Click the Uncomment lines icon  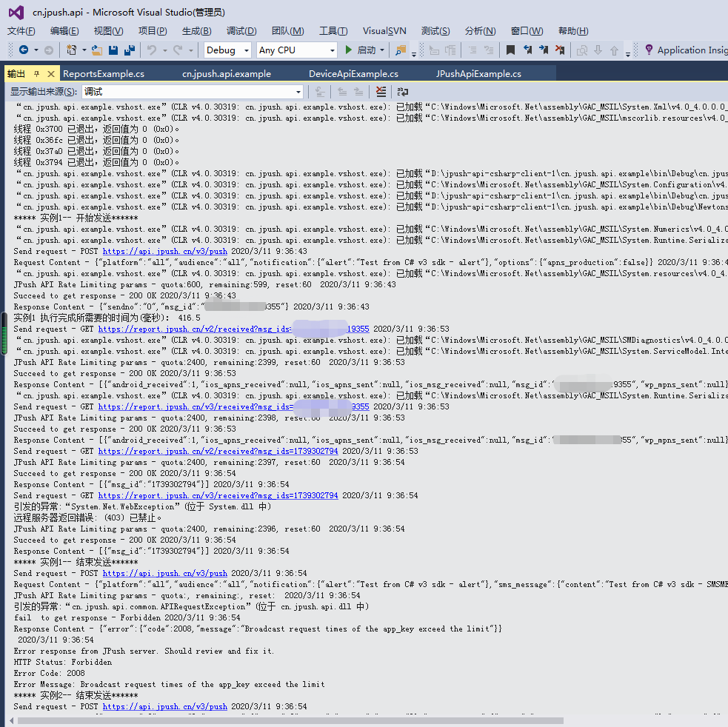(489, 50)
